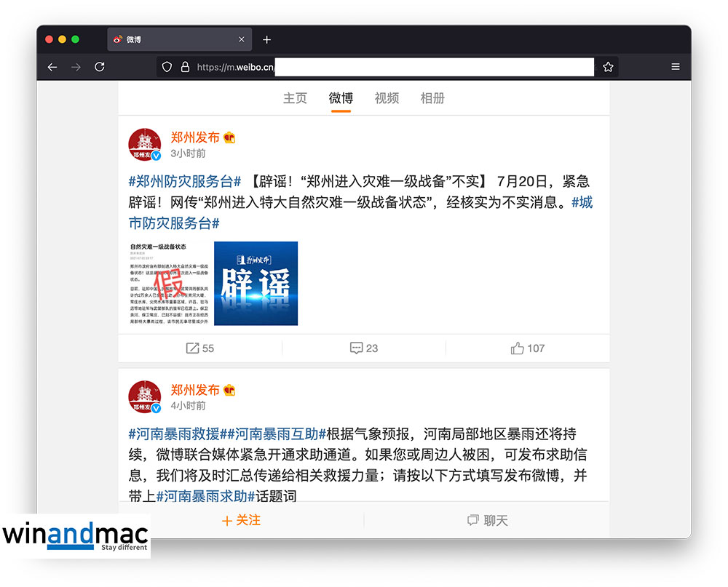Switch to the 主页 tab
This screenshot has height=587, width=728.
tap(295, 98)
